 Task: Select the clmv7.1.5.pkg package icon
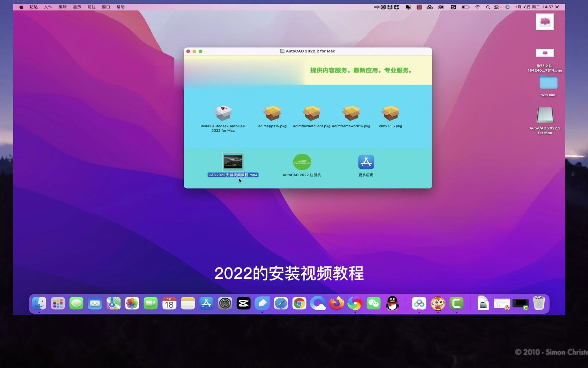(x=391, y=113)
